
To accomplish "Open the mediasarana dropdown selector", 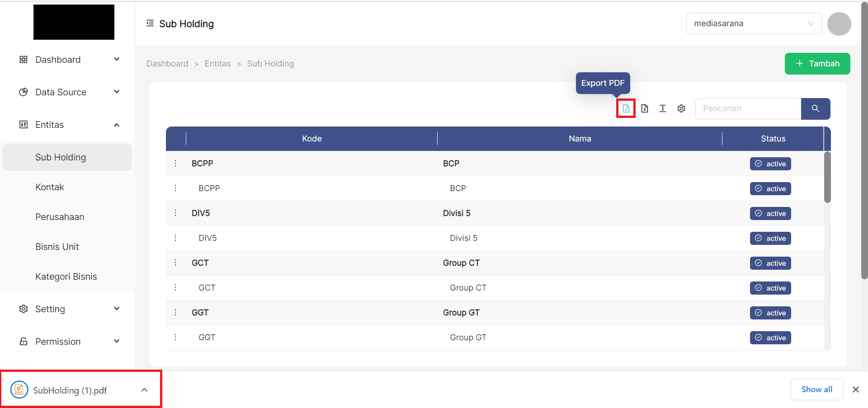I will pos(753,23).
